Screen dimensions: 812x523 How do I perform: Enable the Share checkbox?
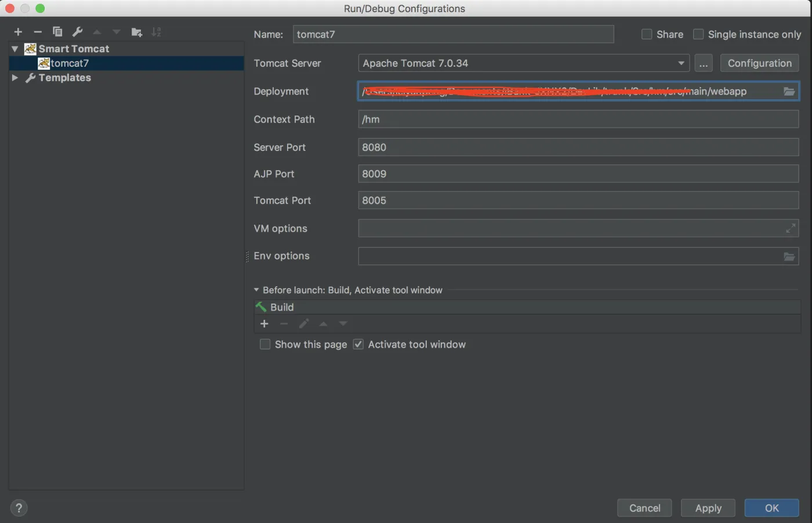(x=647, y=34)
